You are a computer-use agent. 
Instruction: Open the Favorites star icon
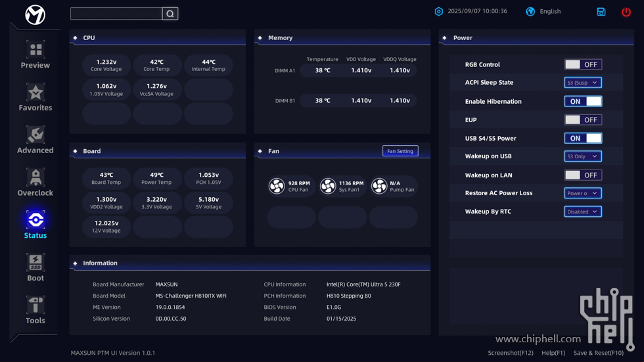[x=35, y=93]
